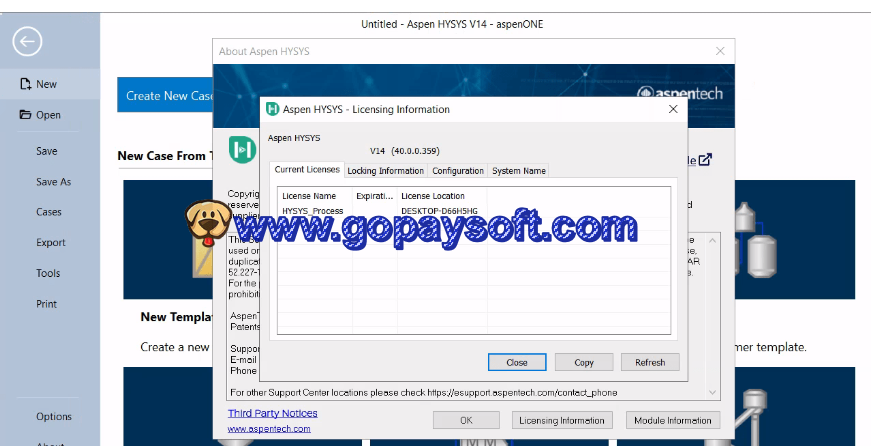Select Print in the sidebar
The height and width of the screenshot is (446, 871).
click(47, 304)
